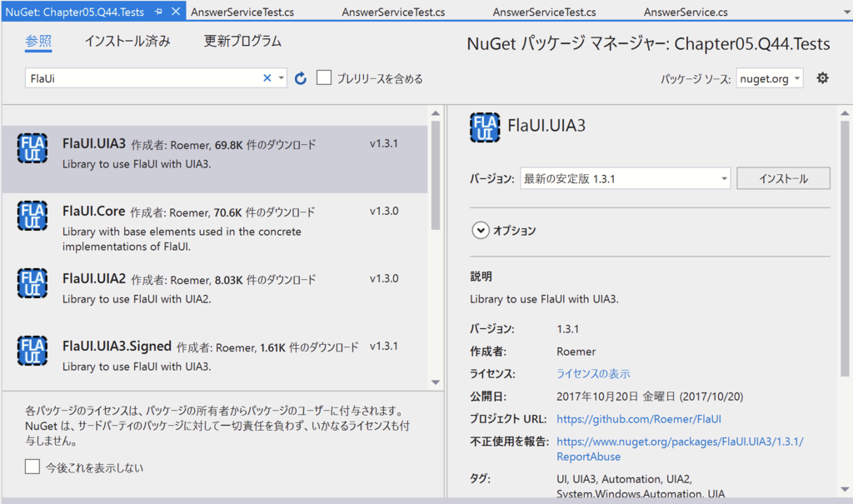Select the FlaUI.UIA3.Signed package name
853x504 pixels.
[117, 347]
